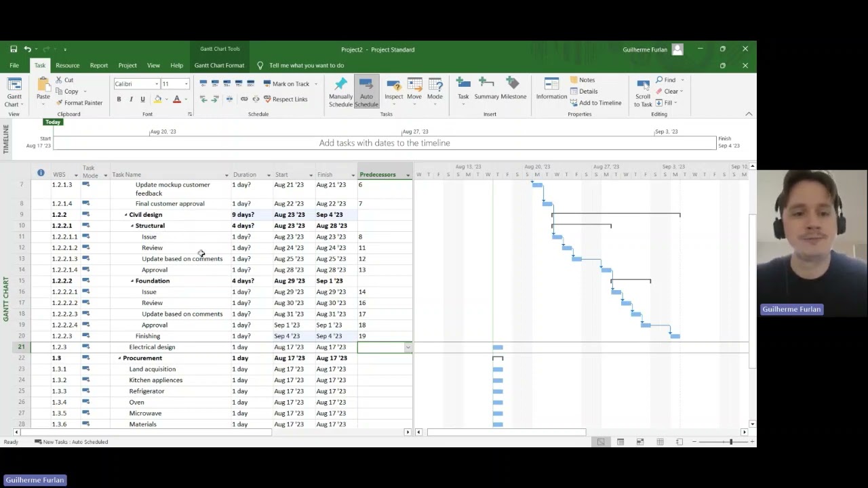868x488 pixels.
Task: Open the Fill dropdown
Action: (x=667, y=103)
